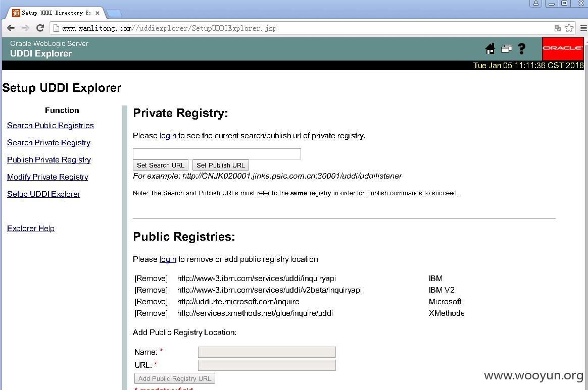Open Explorer Help link
588x390 pixels.
click(x=31, y=229)
